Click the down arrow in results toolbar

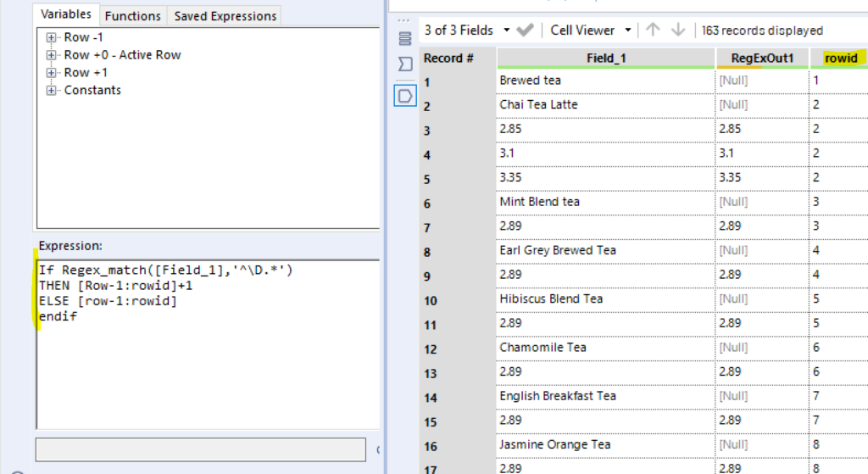click(x=677, y=30)
